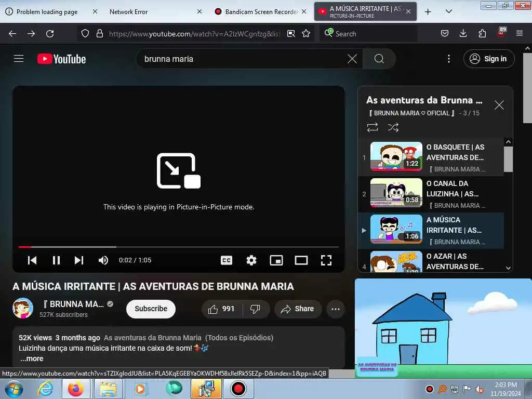This screenshot has width=532, height=399.
Task: Click the Firefox Search box
Action: tap(368, 34)
